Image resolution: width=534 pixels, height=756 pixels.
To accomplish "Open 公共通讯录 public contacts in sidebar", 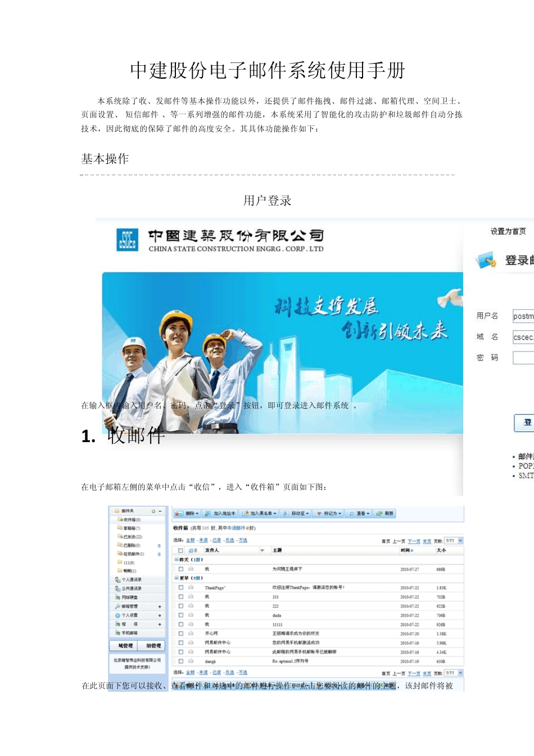I will 131,588.
